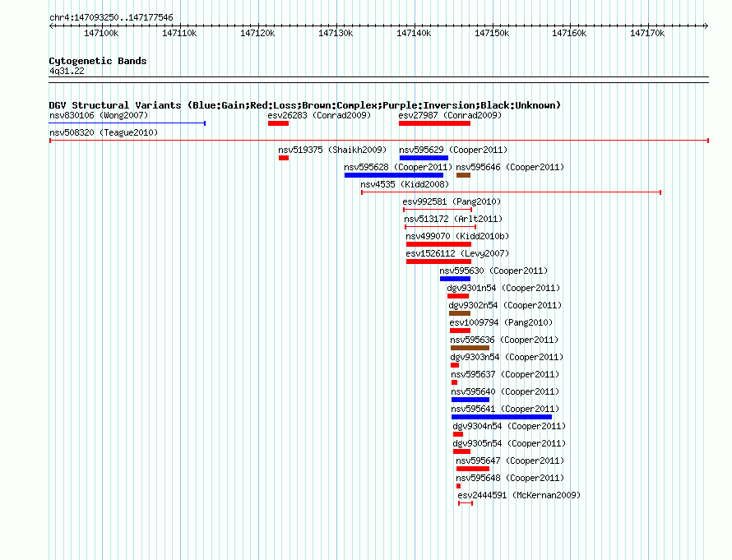Open dgv9303n54 (Cooper2011) label
This screenshot has width=732, height=560.
click(507, 357)
